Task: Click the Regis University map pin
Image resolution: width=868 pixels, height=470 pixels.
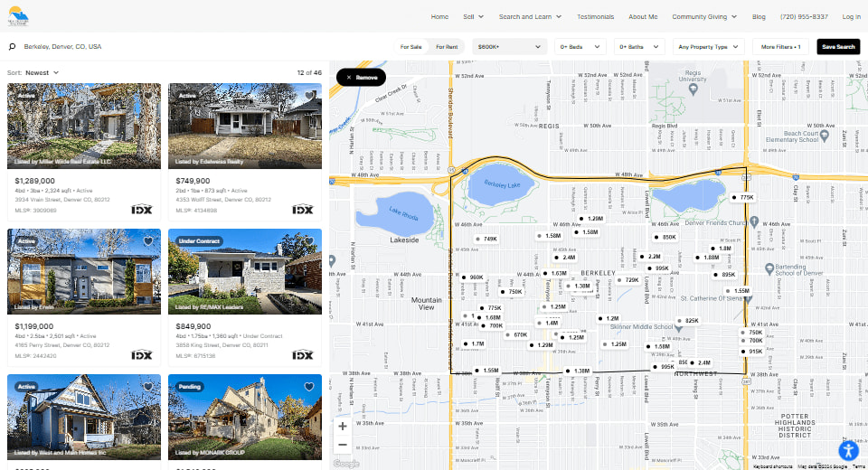Action: (693, 89)
